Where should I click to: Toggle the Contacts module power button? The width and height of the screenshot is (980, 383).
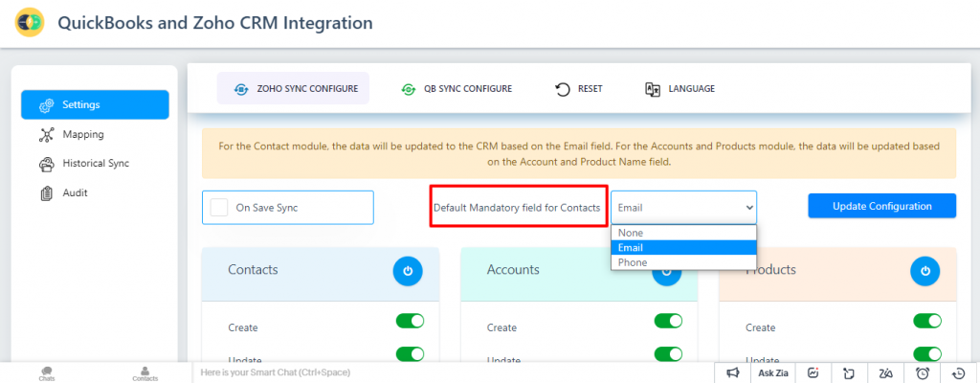click(x=408, y=271)
